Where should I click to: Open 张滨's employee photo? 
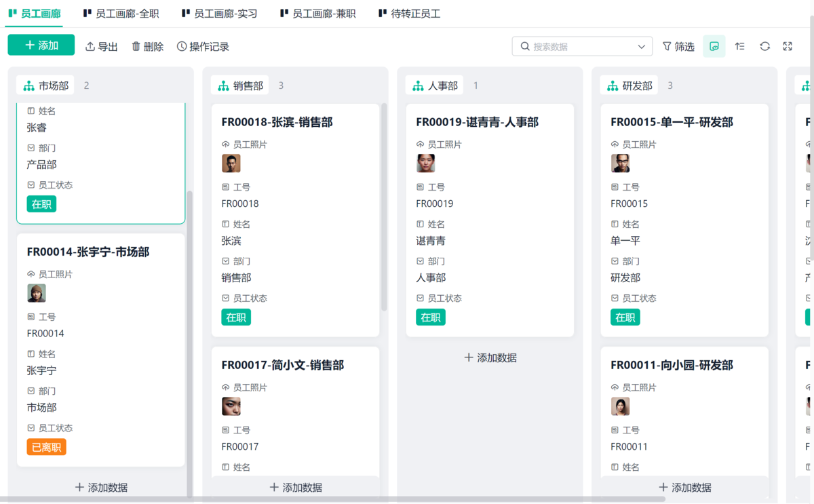click(231, 163)
